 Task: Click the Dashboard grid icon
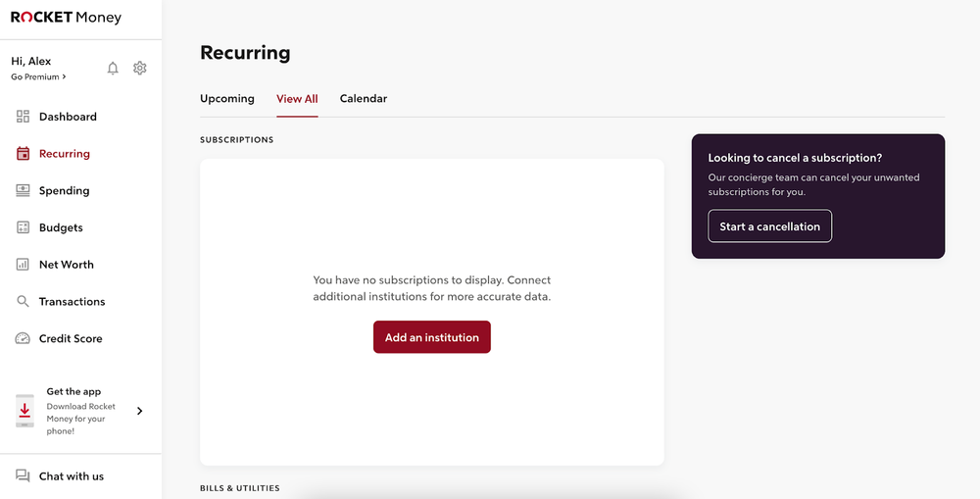coord(24,117)
